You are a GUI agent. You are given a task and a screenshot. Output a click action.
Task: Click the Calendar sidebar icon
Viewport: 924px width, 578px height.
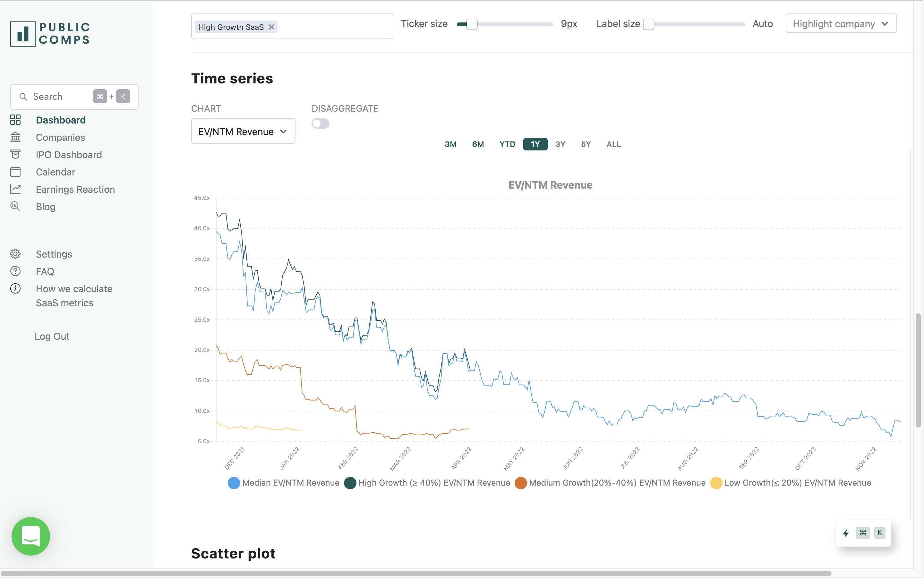15,172
